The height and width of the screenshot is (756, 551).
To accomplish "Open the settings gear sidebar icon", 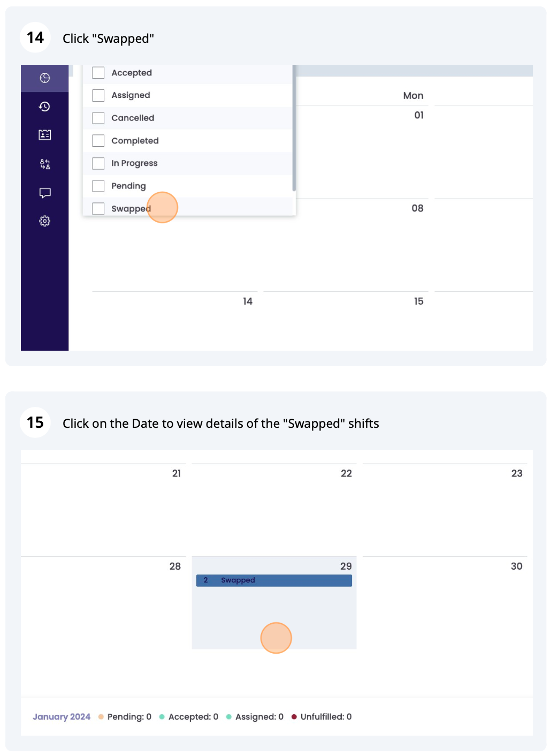I will coord(45,221).
